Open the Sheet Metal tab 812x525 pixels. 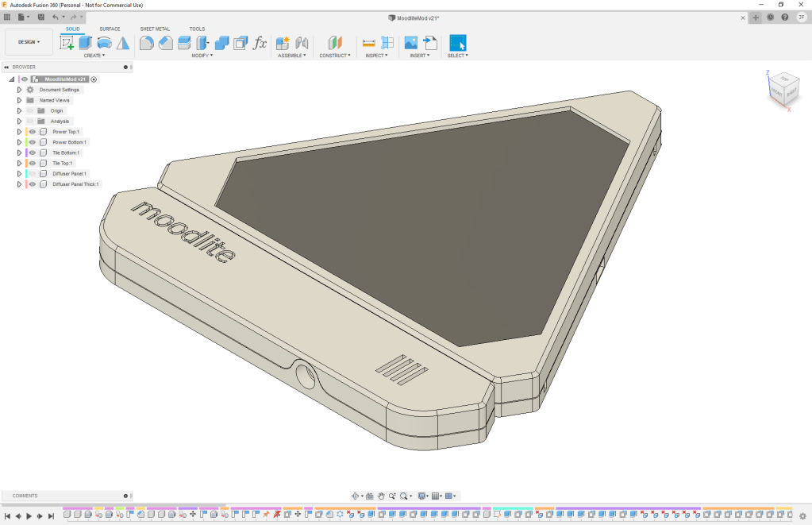pyautogui.click(x=155, y=29)
